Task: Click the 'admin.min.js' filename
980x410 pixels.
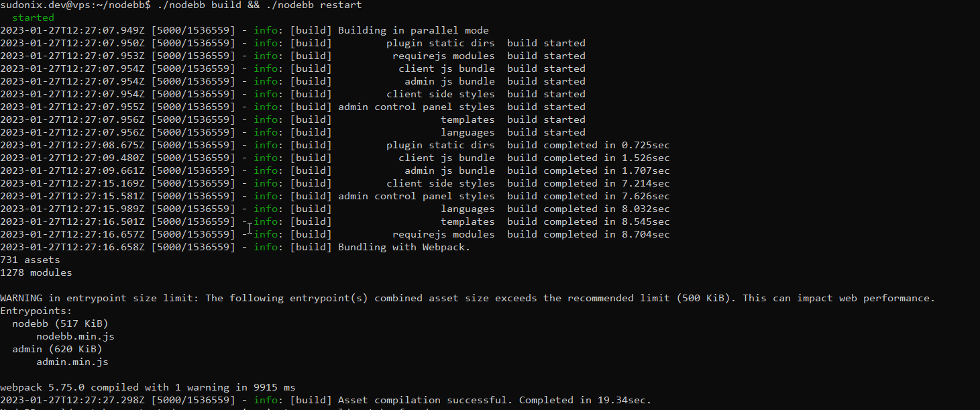Action: click(x=72, y=362)
